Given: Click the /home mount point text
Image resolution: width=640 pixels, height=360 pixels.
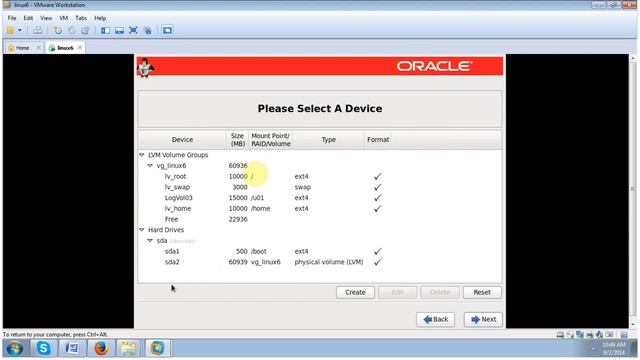Looking at the screenshot, I should (260, 208).
